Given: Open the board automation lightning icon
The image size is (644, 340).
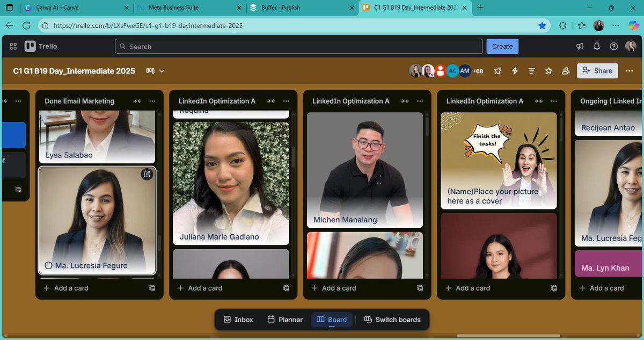Looking at the screenshot, I should [515, 70].
